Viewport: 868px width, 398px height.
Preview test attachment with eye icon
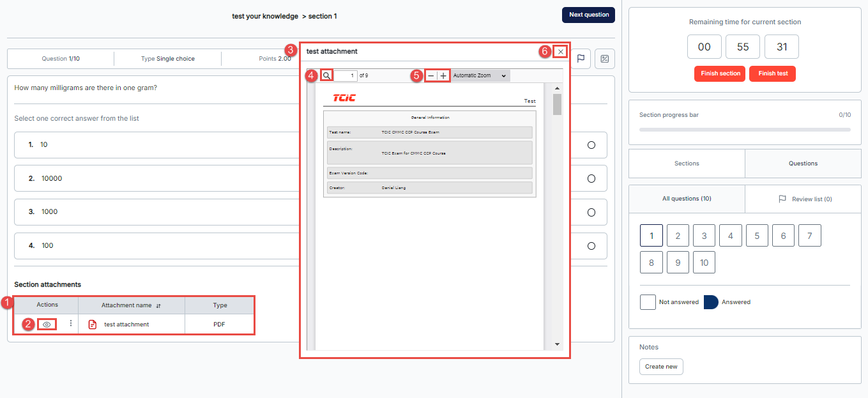47,325
